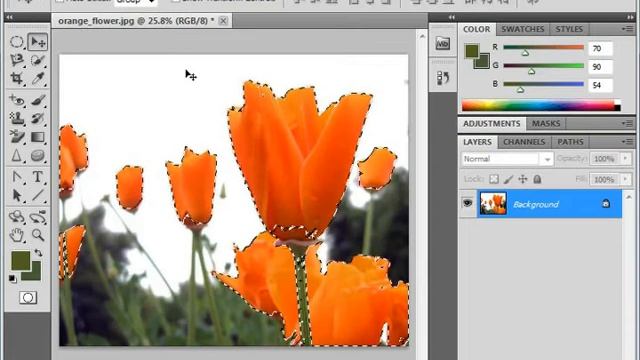
Task: Open the History panel icon
Action: pos(442,78)
